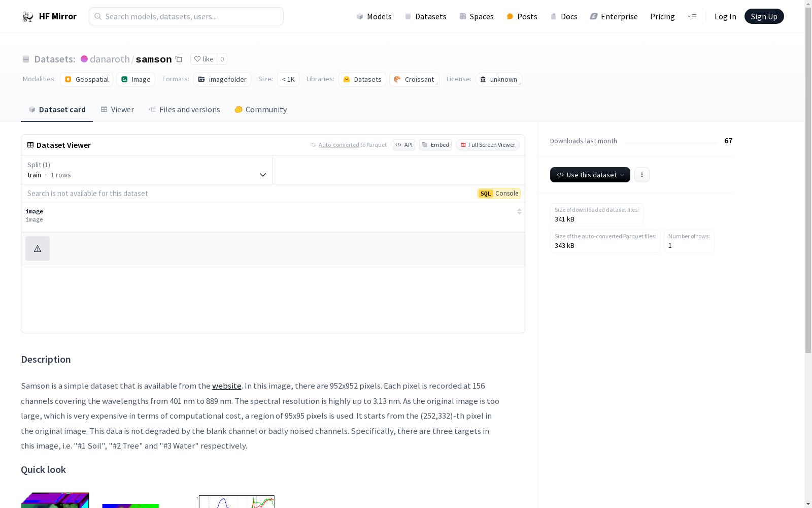812x508 pixels.
Task: Click the HF Mirror logo icon
Action: tap(28, 16)
